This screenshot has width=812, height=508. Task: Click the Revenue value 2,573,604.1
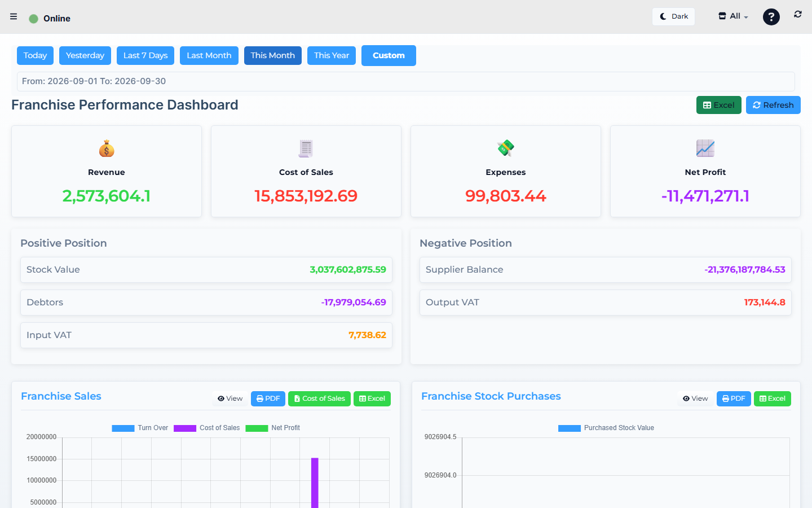tap(107, 196)
